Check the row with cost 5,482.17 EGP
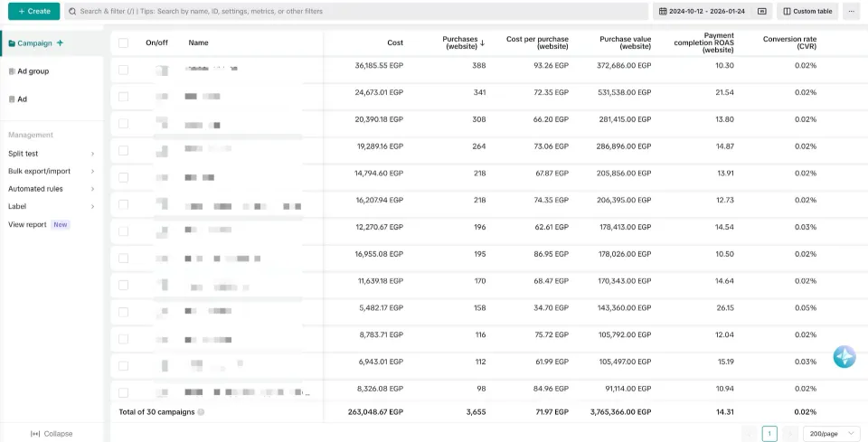Image resolution: width=868 pixels, height=442 pixels. pyautogui.click(x=124, y=312)
